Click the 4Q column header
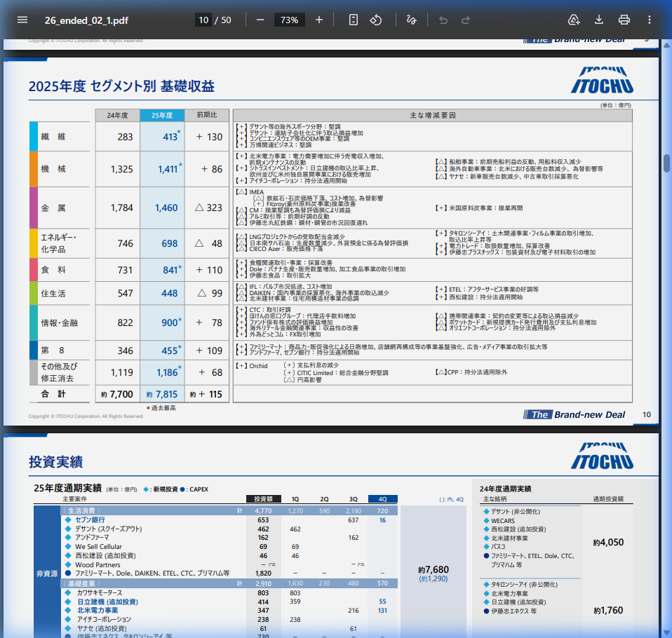 383,498
